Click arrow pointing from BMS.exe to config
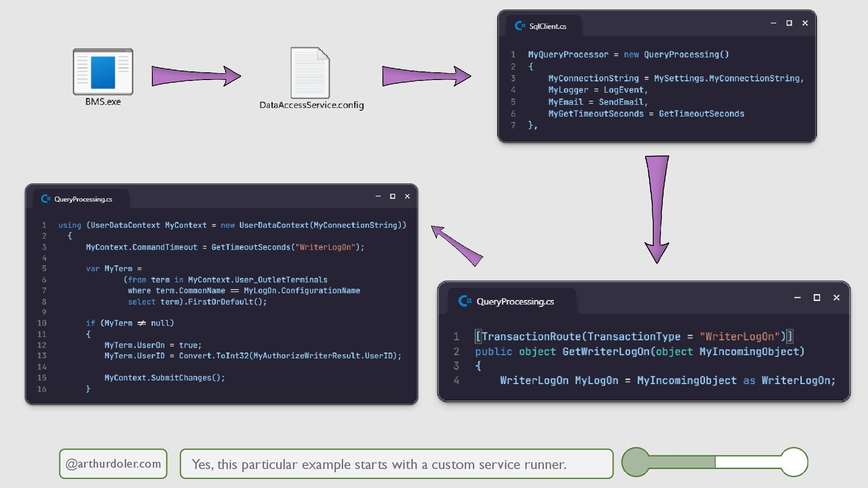The height and width of the screenshot is (488, 868). click(195, 76)
